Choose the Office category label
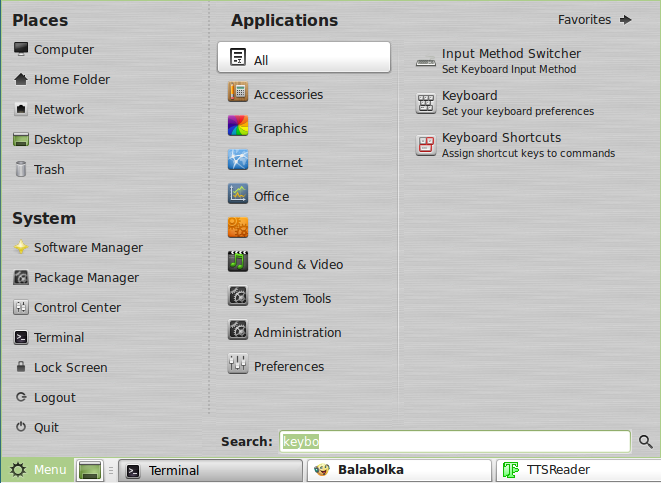The image size is (661, 483). 271,196
